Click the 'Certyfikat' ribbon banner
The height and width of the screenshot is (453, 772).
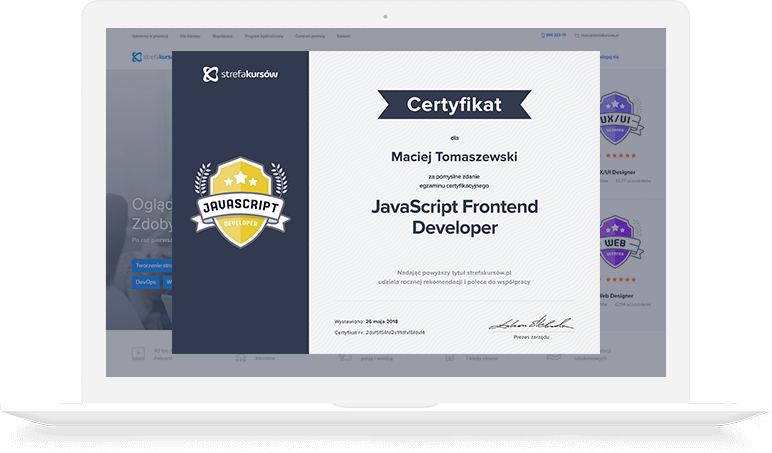click(454, 103)
